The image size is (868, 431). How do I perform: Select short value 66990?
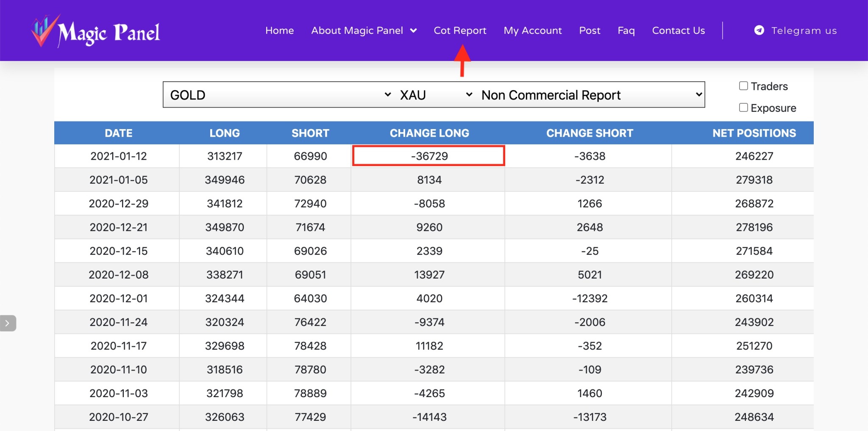[310, 156]
